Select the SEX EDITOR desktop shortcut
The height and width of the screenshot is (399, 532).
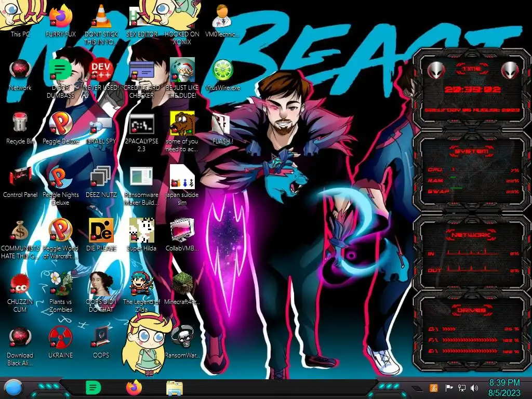coord(141,20)
